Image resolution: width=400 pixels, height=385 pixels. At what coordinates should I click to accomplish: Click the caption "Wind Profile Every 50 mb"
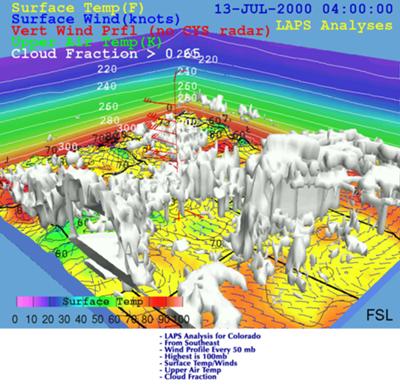pos(210,349)
